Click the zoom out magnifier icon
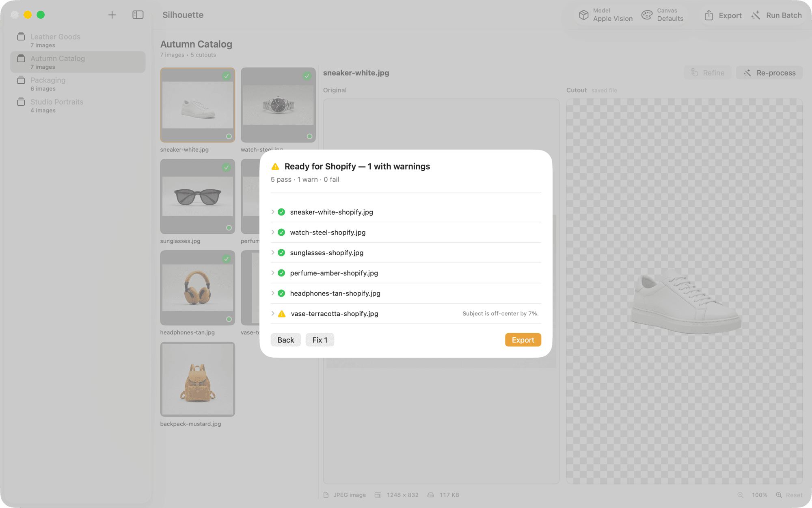The width and height of the screenshot is (812, 508). click(x=741, y=495)
